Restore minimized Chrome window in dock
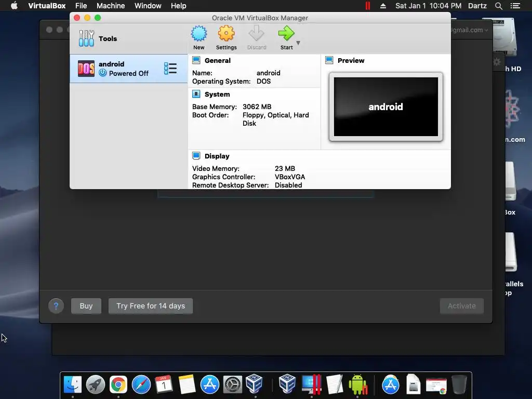Screen dimensions: 532x399 coord(436,385)
